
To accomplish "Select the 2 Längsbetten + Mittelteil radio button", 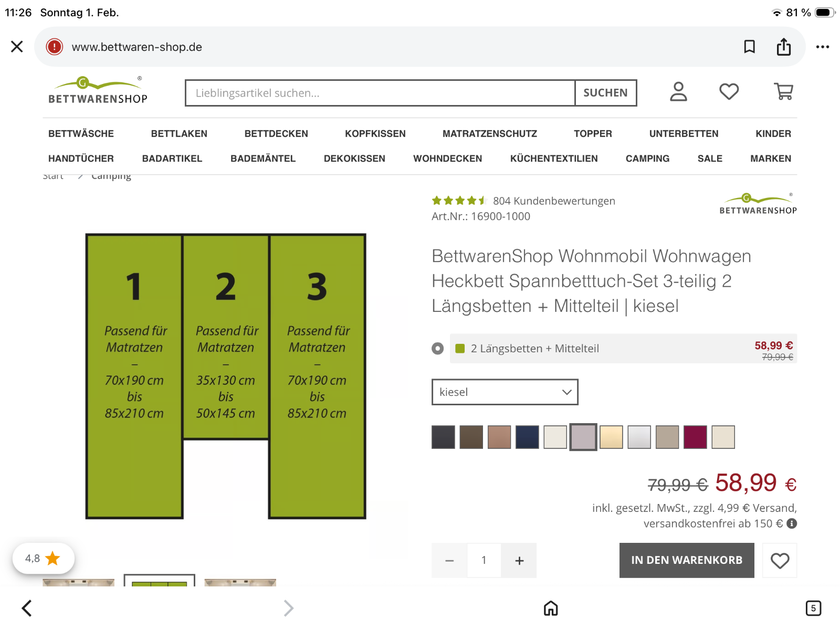I will click(438, 349).
